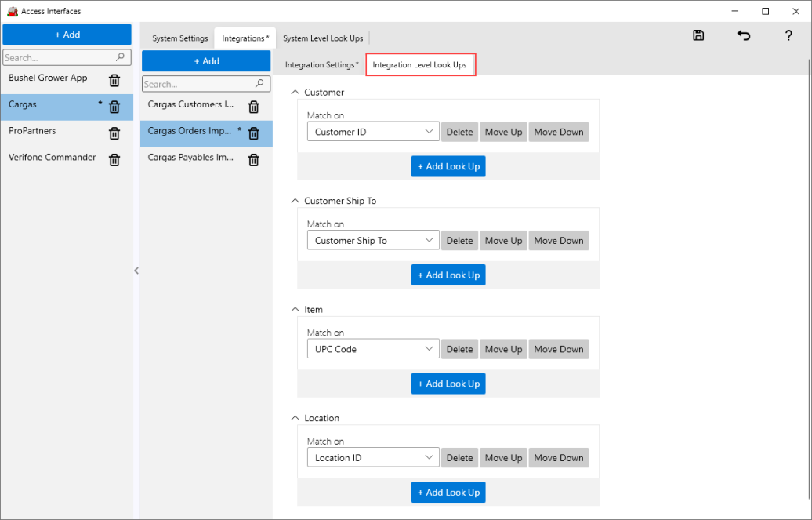Image resolution: width=812 pixels, height=520 pixels.
Task: Click the Save disk icon
Action: (x=698, y=36)
